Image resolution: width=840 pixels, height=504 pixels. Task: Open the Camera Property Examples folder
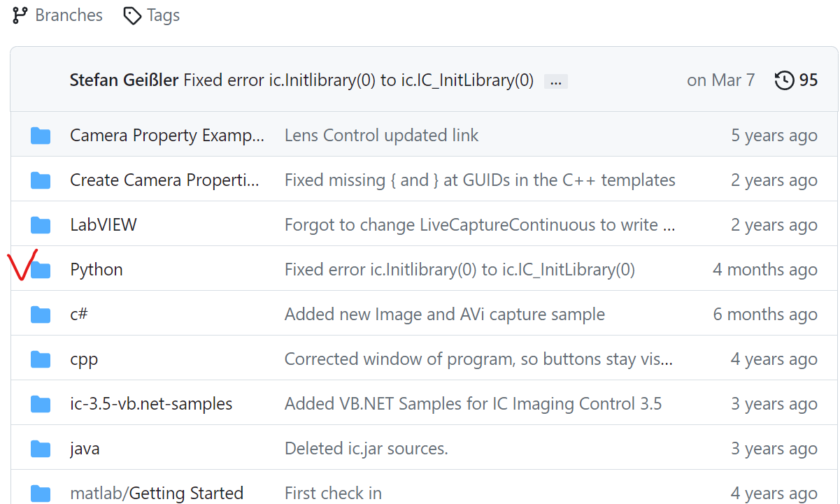pyautogui.click(x=167, y=136)
